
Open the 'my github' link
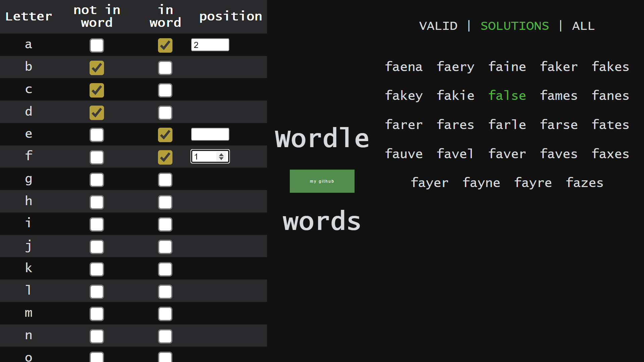point(322,181)
